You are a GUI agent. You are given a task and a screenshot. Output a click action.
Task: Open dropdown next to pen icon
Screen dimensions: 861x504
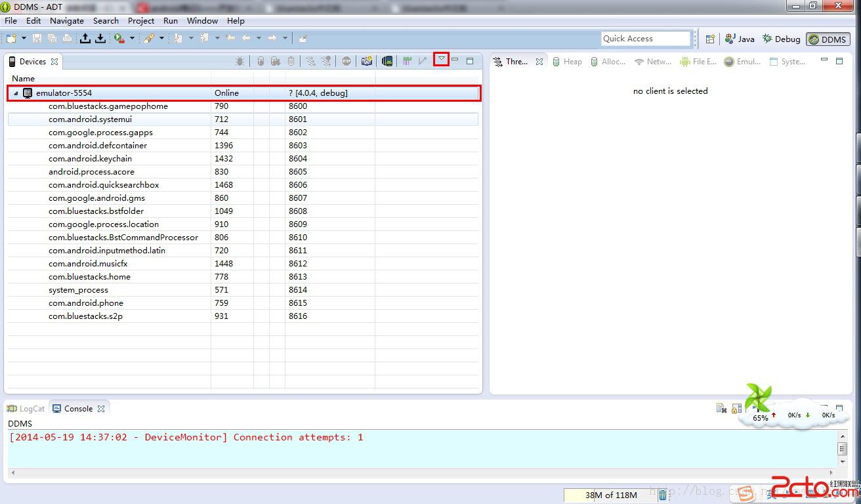click(161, 39)
